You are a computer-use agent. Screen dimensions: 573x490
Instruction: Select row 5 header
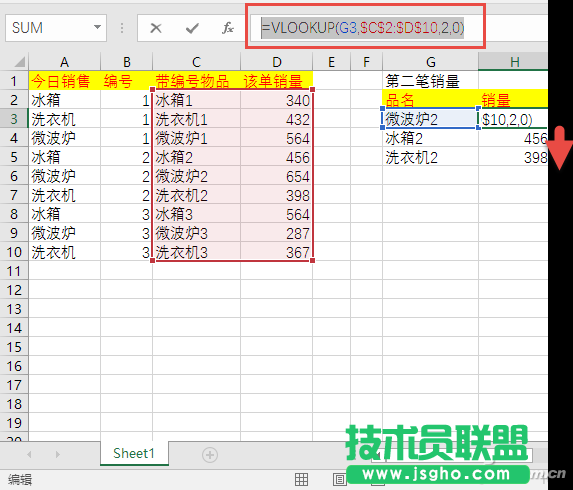tap(14, 157)
